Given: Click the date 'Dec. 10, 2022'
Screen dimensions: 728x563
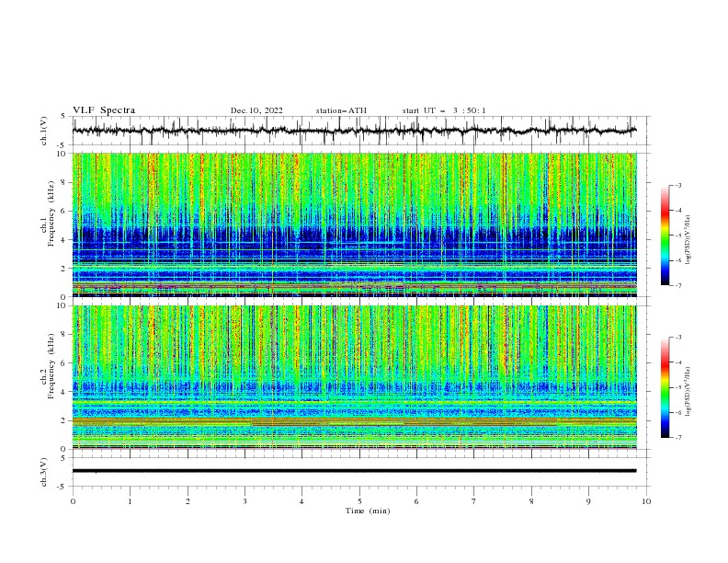Looking at the screenshot, I should click(256, 110).
